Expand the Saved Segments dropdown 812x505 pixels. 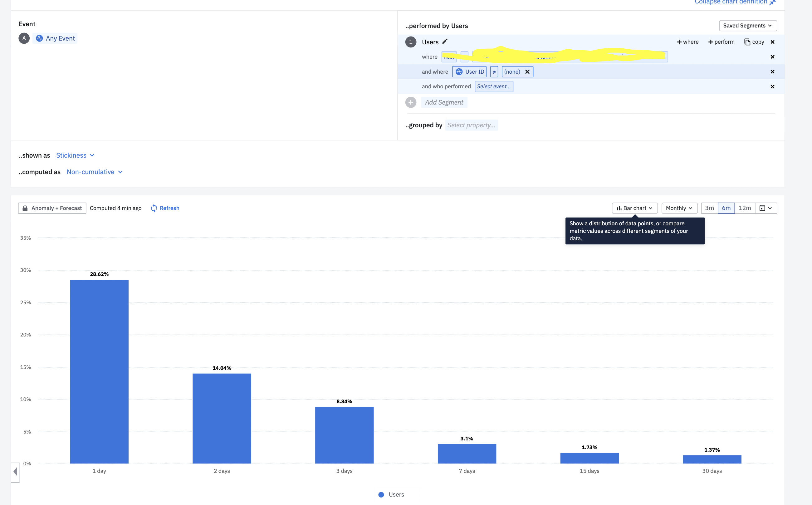click(748, 26)
